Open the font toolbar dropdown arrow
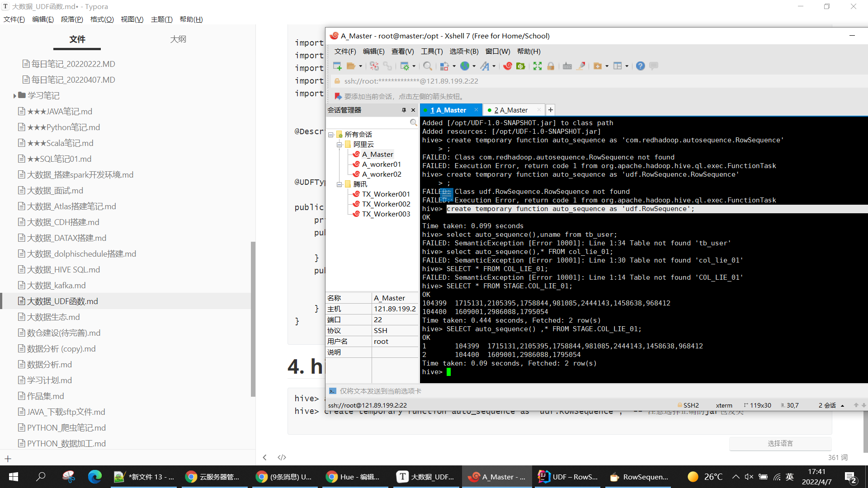This screenshot has width=868, height=488. [x=494, y=66]
